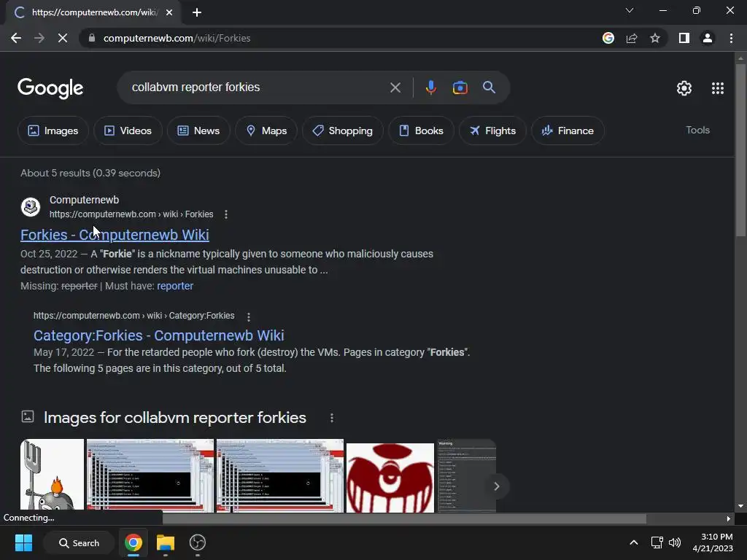The height and width of the screenshot is (560, 747).
Task: Open first command window screenshot thumbnail
Action: tap(150, 475)
